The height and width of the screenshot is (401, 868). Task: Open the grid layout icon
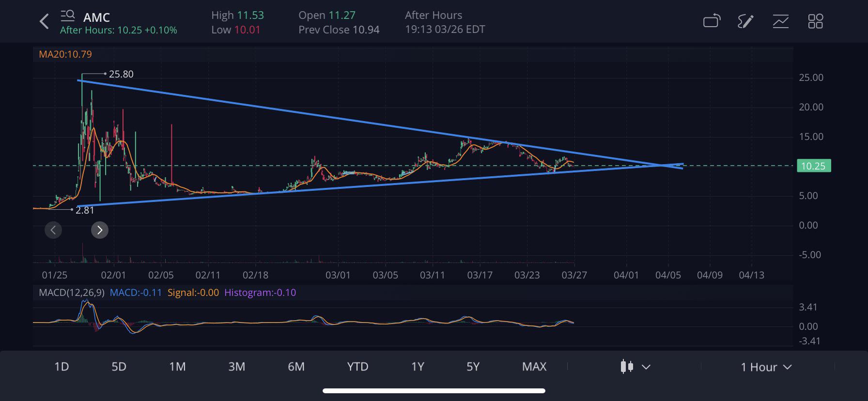point(815,21)
